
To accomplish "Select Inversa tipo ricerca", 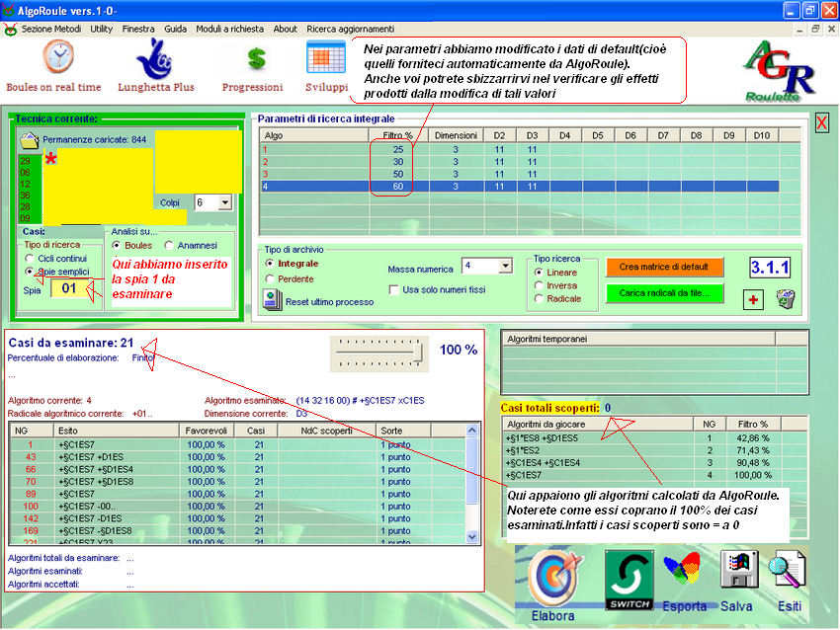I will pos(539,285).
